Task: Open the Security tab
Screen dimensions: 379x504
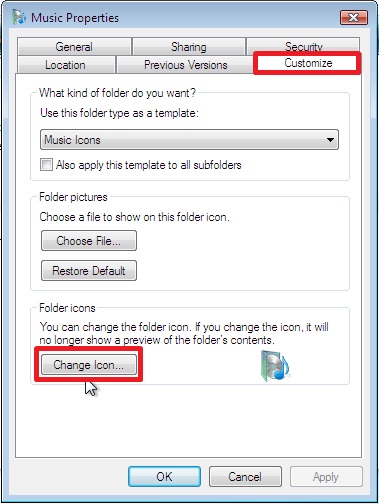Action: pyautogui.click(x=303, y=46)
